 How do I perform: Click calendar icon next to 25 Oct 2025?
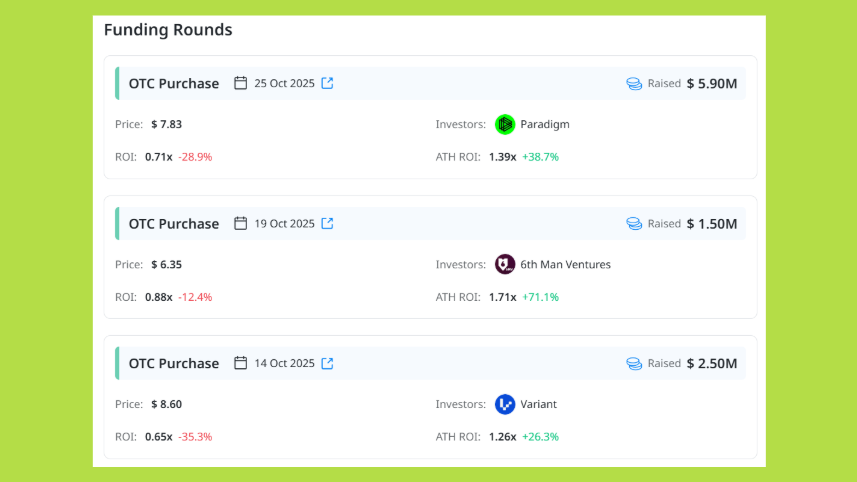click(240, 83)
